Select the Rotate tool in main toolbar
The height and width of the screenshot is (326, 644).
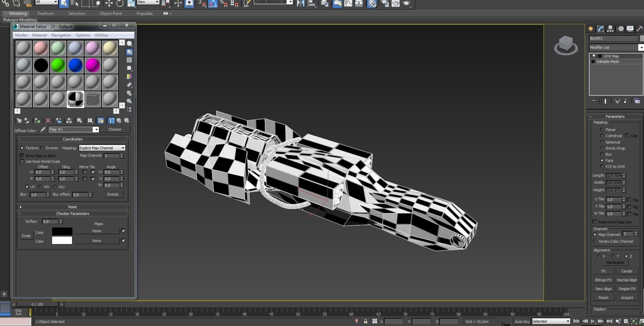(x=120, y=3)
